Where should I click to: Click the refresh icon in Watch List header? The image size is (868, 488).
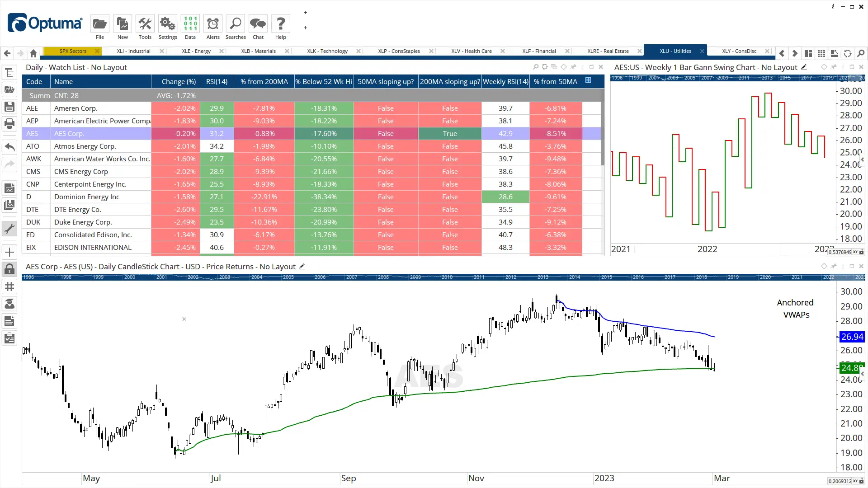pos(545,67)
